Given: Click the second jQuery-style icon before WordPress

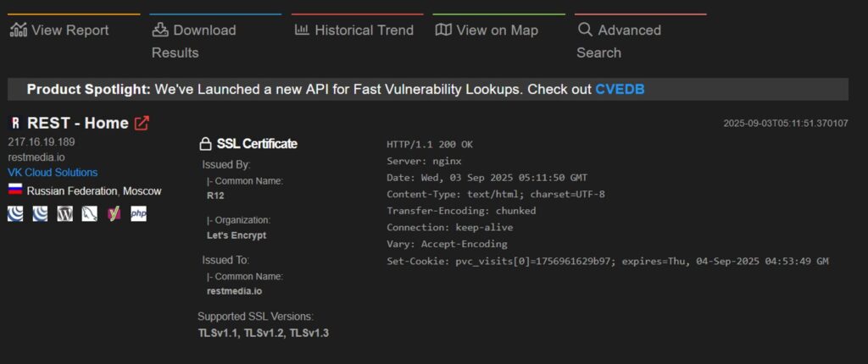Looking at the screenshot, I should point(40,213).
